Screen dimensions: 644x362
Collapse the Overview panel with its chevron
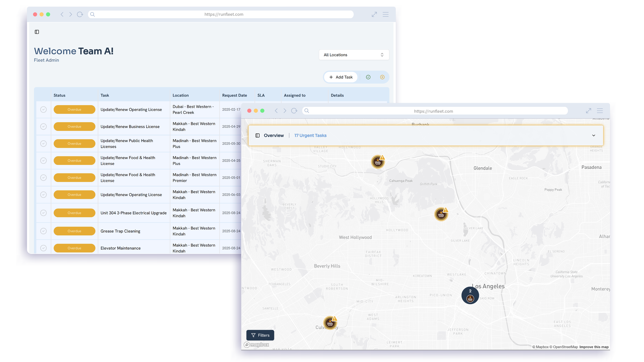594,135
